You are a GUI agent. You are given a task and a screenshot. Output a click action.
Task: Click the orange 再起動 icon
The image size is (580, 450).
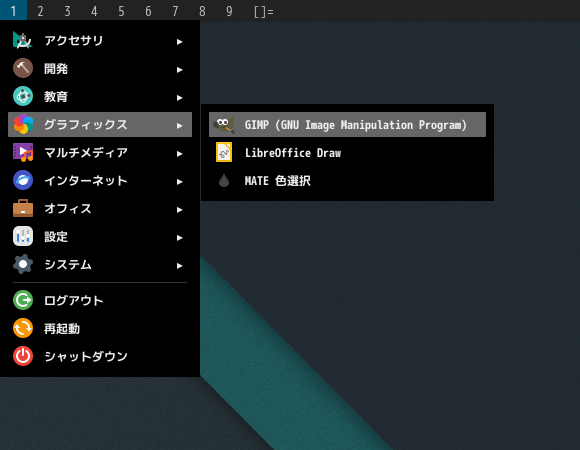(x=23, y=328)
